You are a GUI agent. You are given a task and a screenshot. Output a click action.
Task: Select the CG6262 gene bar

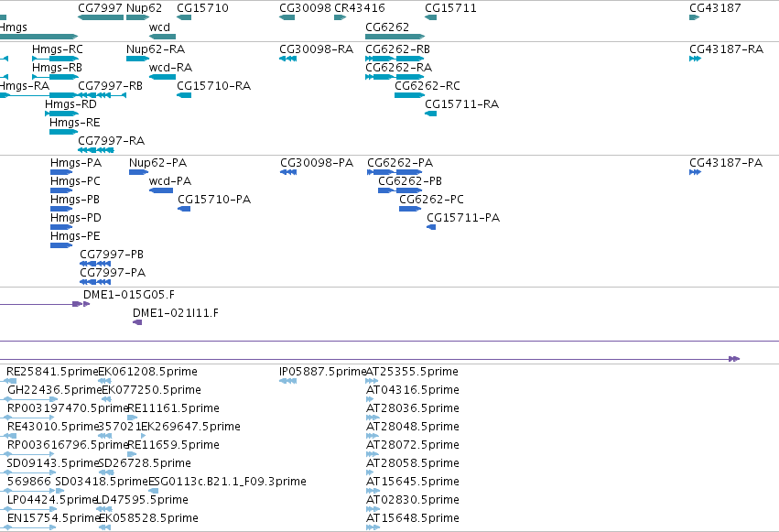(x=395, y=37)
